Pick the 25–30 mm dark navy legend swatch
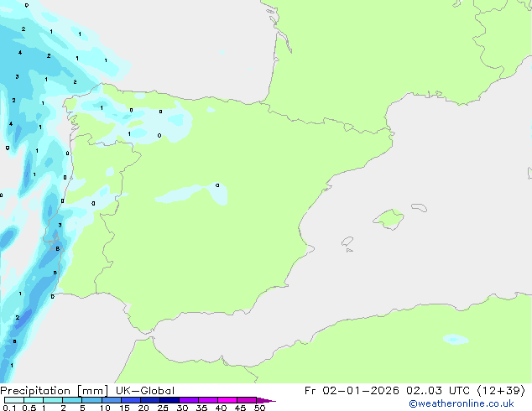532x411 pixels. [x=170, y=400]
